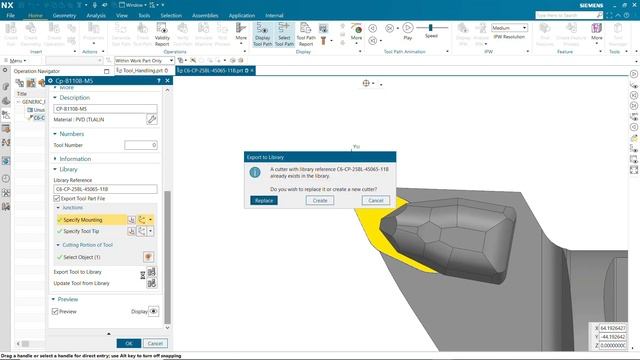Screen dimensions: 640x360
Task: Click the Display preview eye button
Action: pos(153,311)
